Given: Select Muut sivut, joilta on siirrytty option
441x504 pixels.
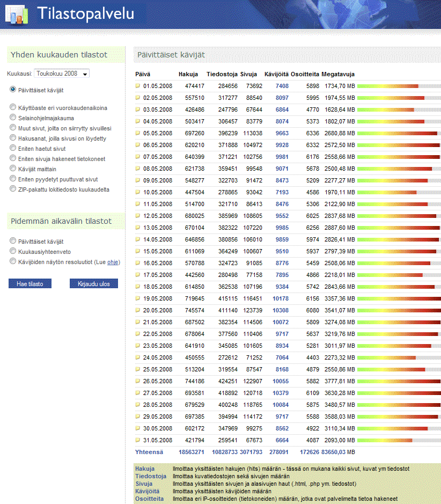Looking at the screenshot, I should click(13, 127).
